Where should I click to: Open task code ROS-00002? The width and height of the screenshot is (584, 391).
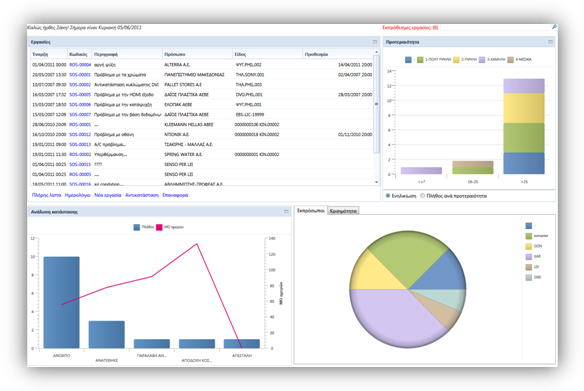80,155
